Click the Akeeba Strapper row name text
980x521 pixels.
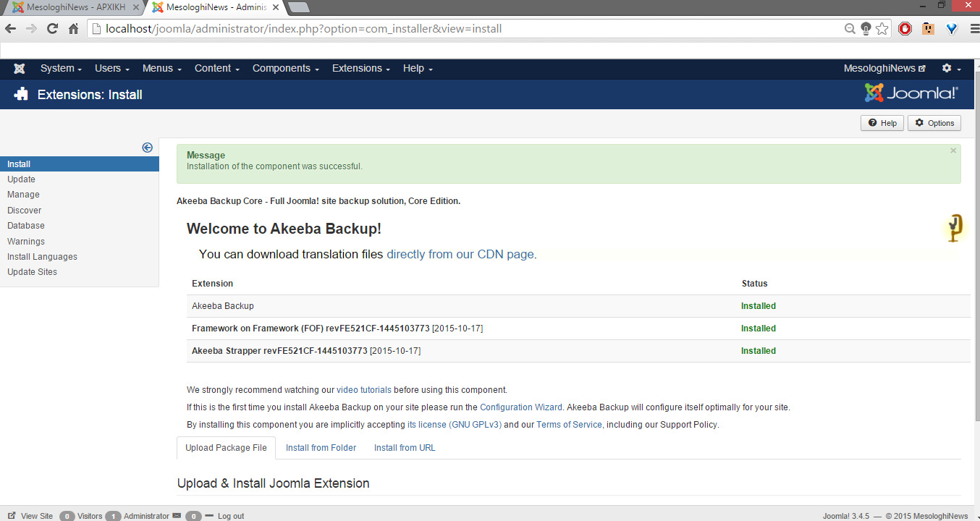[x=306, y=351]
